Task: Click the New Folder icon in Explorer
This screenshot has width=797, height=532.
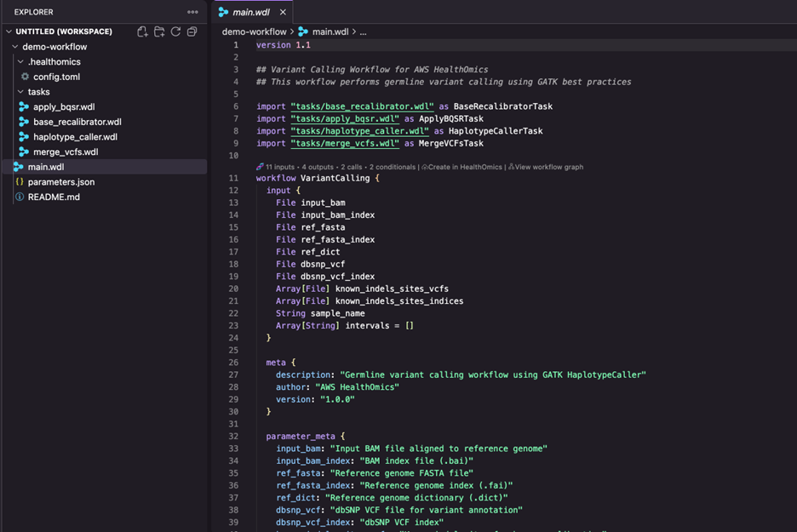Action: (159, 31)
